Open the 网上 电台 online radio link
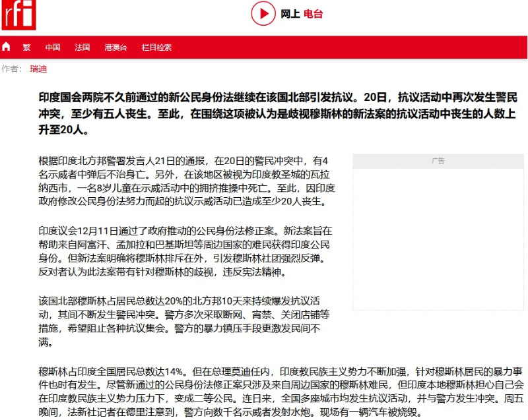Viewport: 528px width, 420px height. point(302,14)
